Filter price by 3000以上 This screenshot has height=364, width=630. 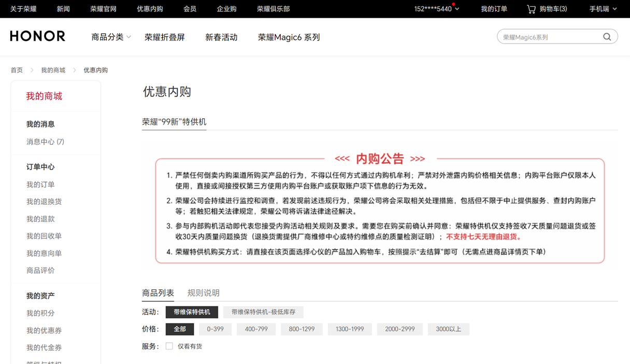(x=449, y=329)
